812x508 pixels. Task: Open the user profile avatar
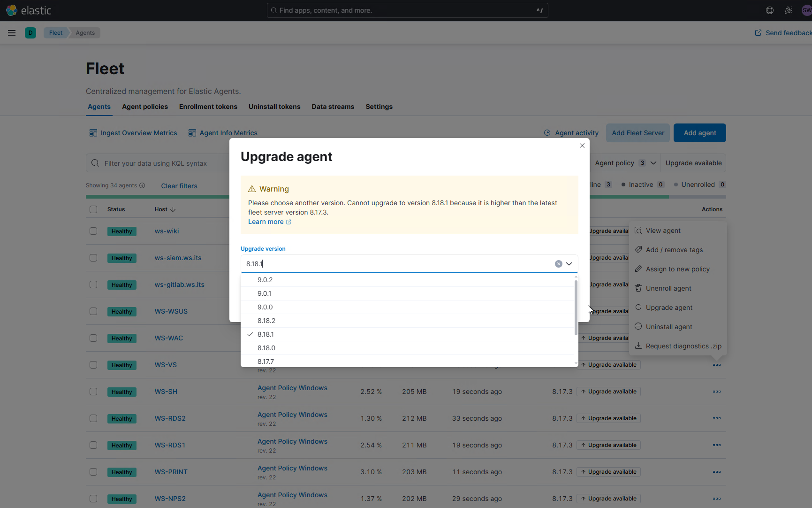coord(807,10)
